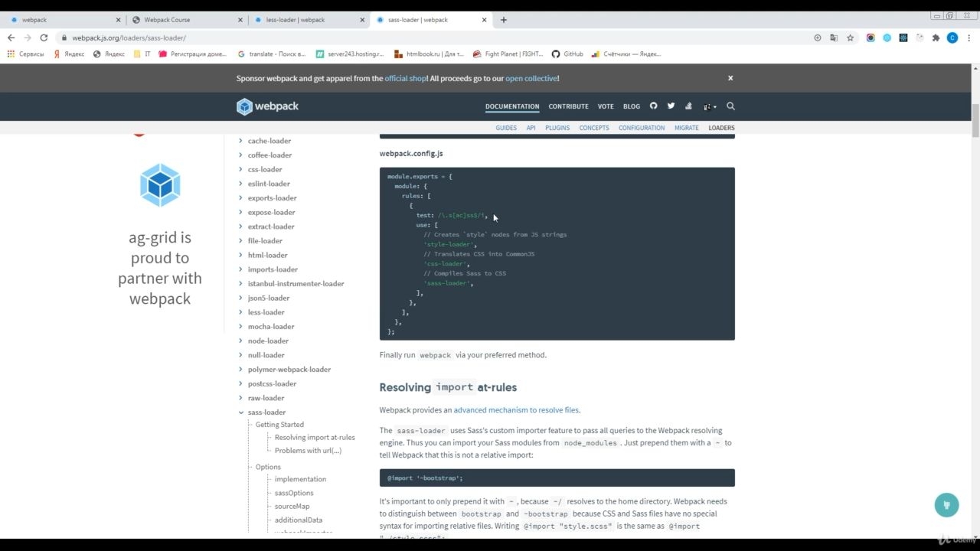The height and width of the screenshot is (551, 980).
Task: Open the PLUGINS section
Action: [x=557, y=128]
